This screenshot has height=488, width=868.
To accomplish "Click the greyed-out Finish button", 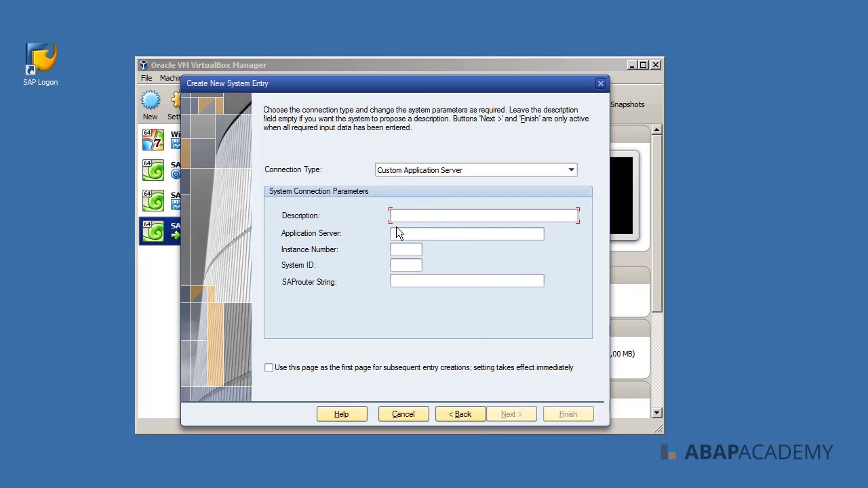I will click(x=568, y=414).
